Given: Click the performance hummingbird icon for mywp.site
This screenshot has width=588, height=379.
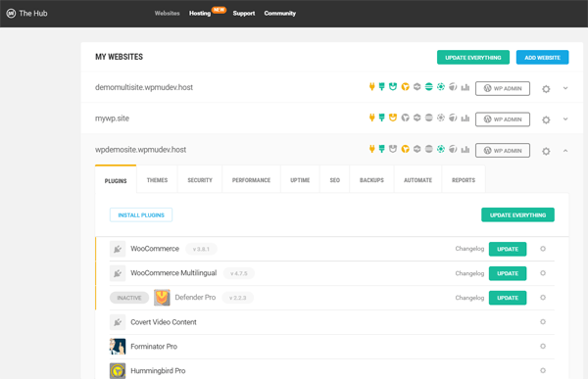Looking at the screenshot, I should (x=405, y=118).
